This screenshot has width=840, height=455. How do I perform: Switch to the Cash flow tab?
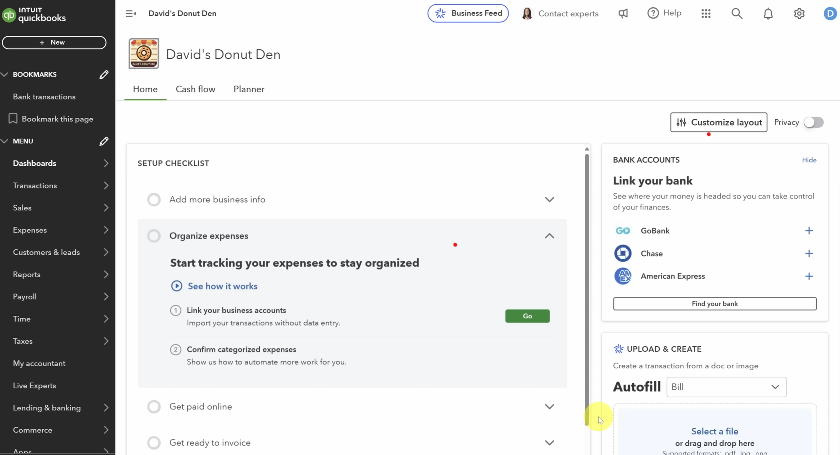click(196, 89)
